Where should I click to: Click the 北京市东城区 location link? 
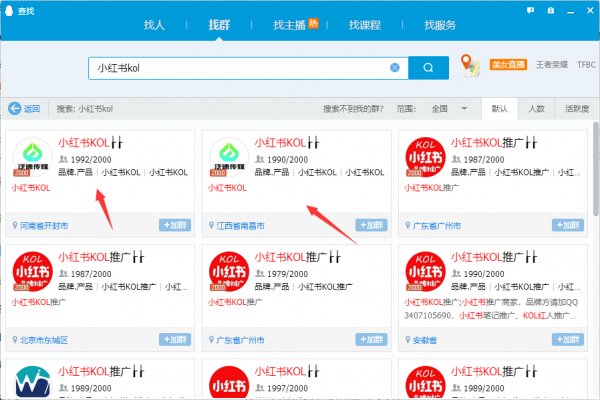44,340
